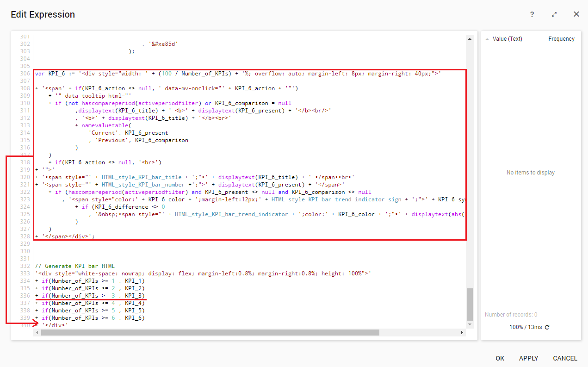Click the Frequency column header
The width and height of the screenshot is (588, 367).
(x=561, y=38)
